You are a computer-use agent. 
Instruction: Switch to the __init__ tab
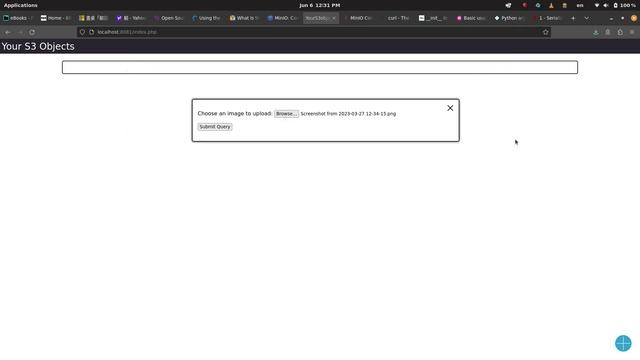(434, 18)
